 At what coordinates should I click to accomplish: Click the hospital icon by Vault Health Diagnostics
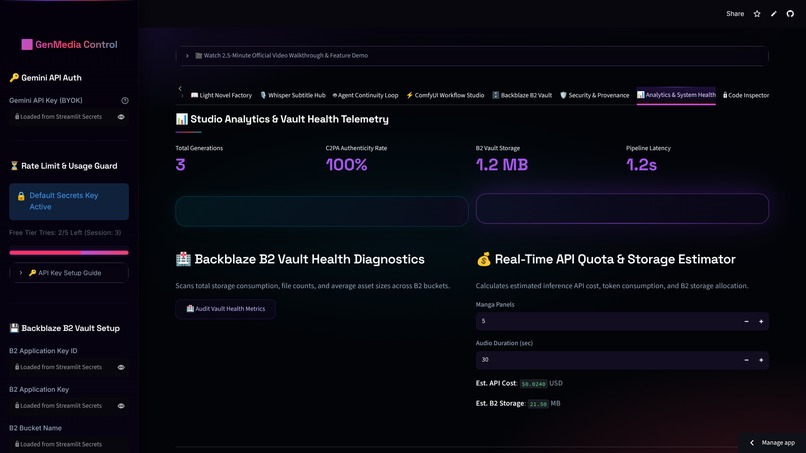pos(183,259)
